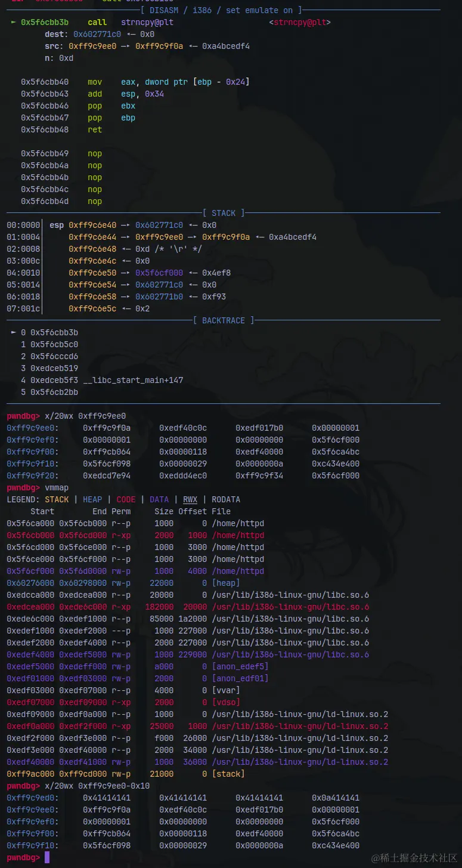Click the "CODE" legend entry

pos(126,499)
